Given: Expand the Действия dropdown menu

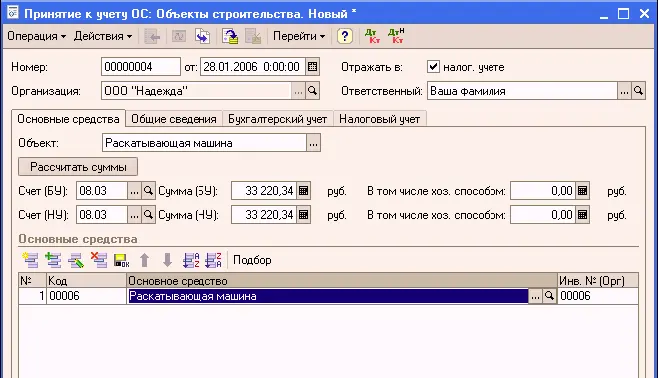Looking at the screenshot, I should [x=103, y=36].
